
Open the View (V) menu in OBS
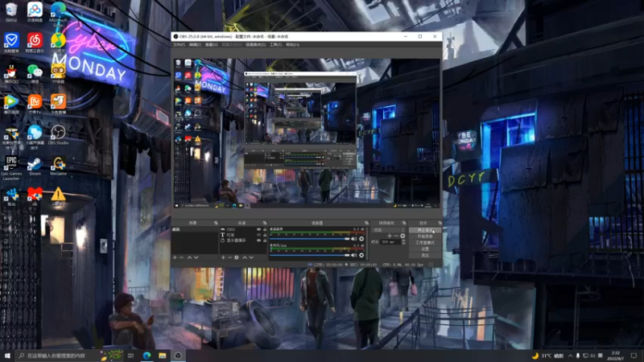212,44
